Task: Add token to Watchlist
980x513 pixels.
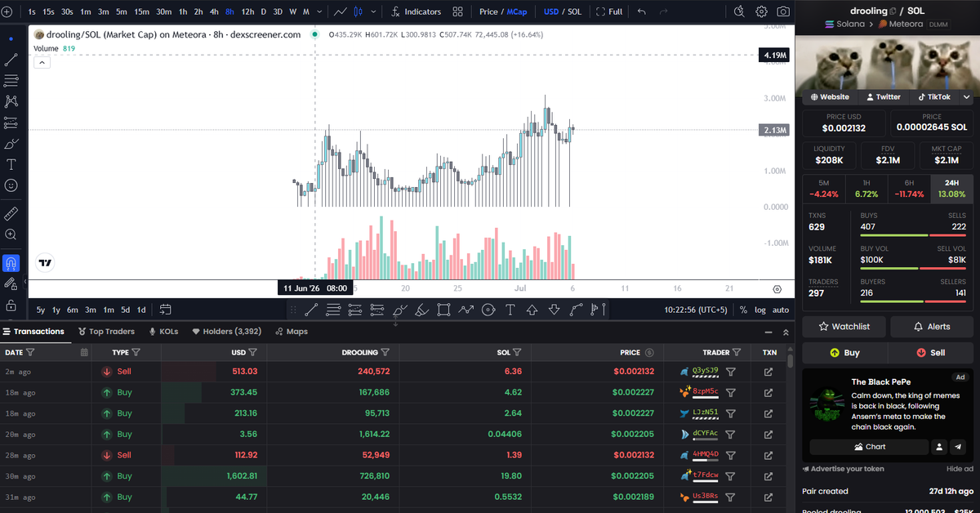Action: pyautogui.click(x=844, y=327)
